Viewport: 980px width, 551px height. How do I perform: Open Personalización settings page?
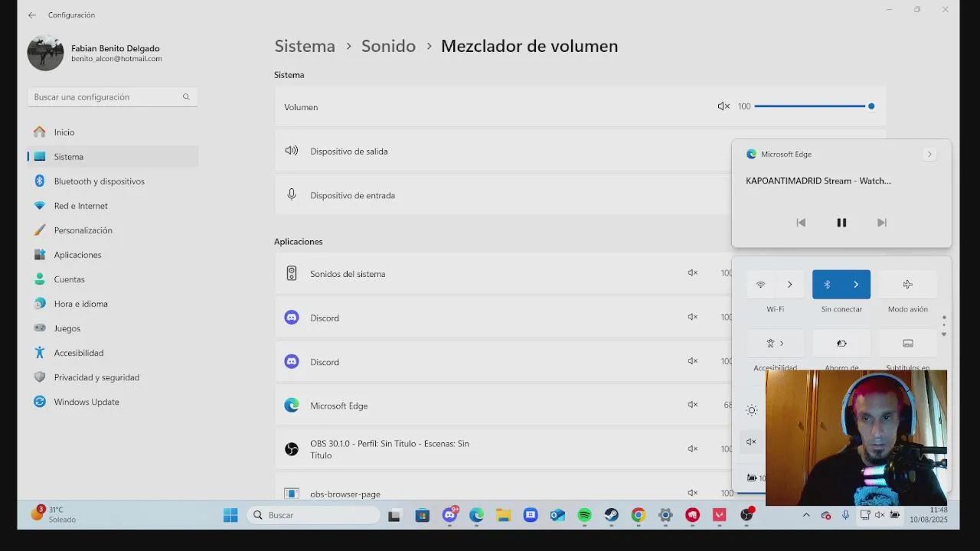pos(113,230)
